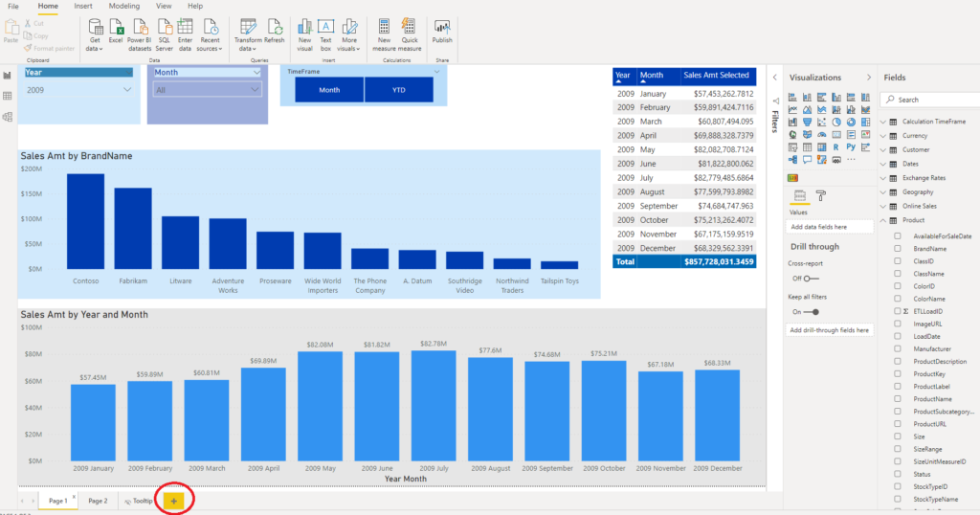Image resolution: width=980 pixels, height=515 pixels.
Task: Expand the Geography table
Action: coord(883,191)
